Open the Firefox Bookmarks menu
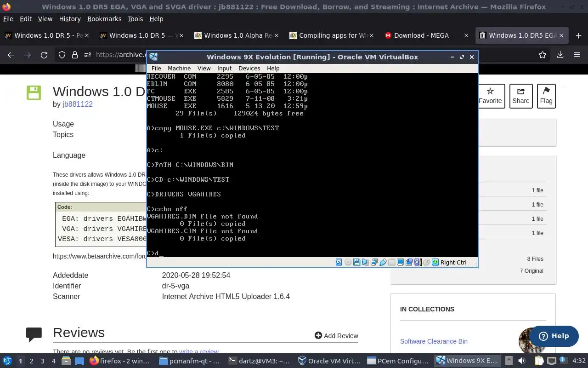588x368 pixels. coord(104,19)
